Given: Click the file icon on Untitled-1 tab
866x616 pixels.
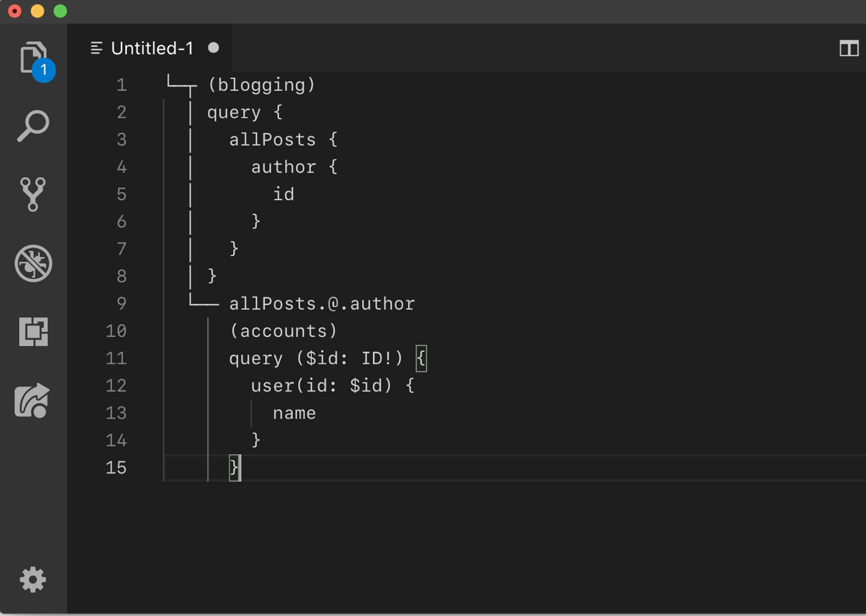Looking at the screenshot, I should [96, 48].
